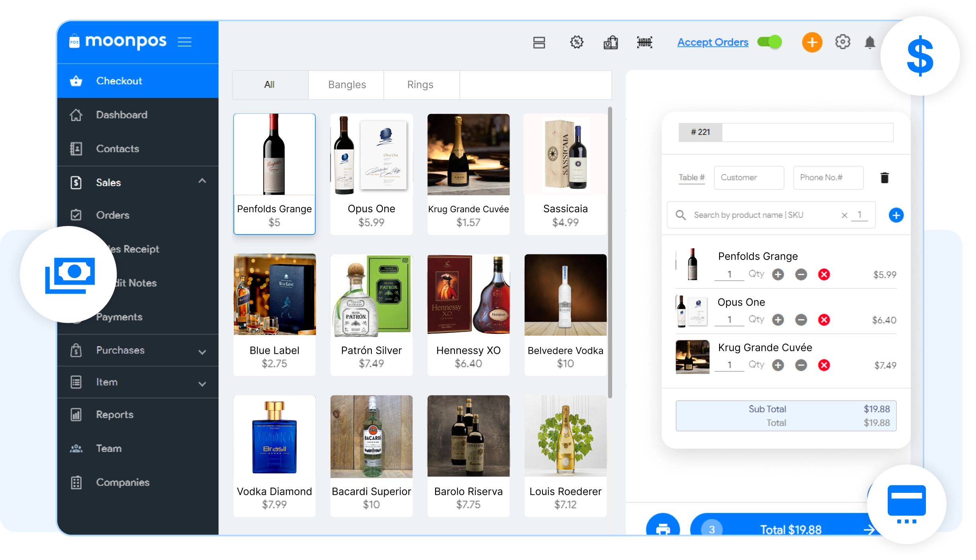Image resolution: width=976 pixels, height=560 pixels.
Task: Disable the Accept Orders toggle
Action: (769, 42)
